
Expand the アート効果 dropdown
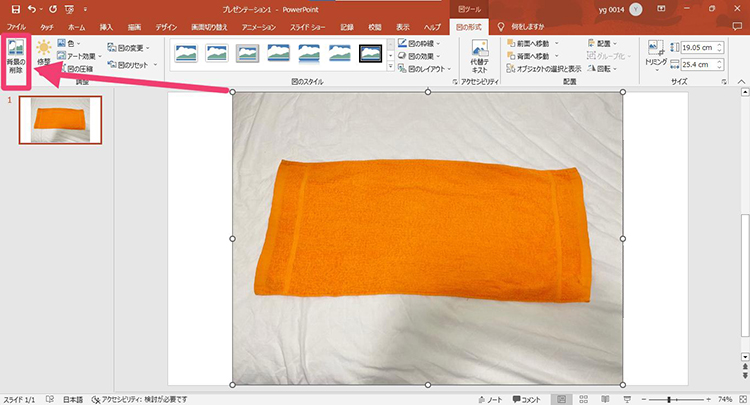[x=80, y=56]
